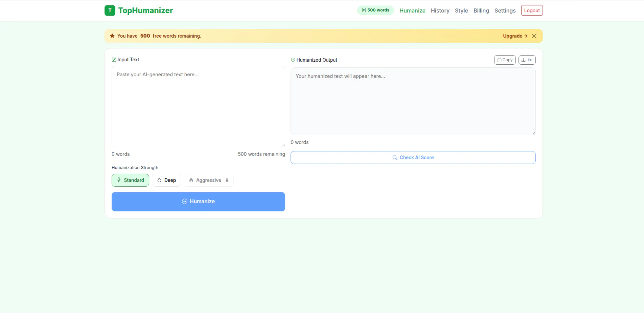Click the Humanized Output checkmark icon

(x=293, y=60)
